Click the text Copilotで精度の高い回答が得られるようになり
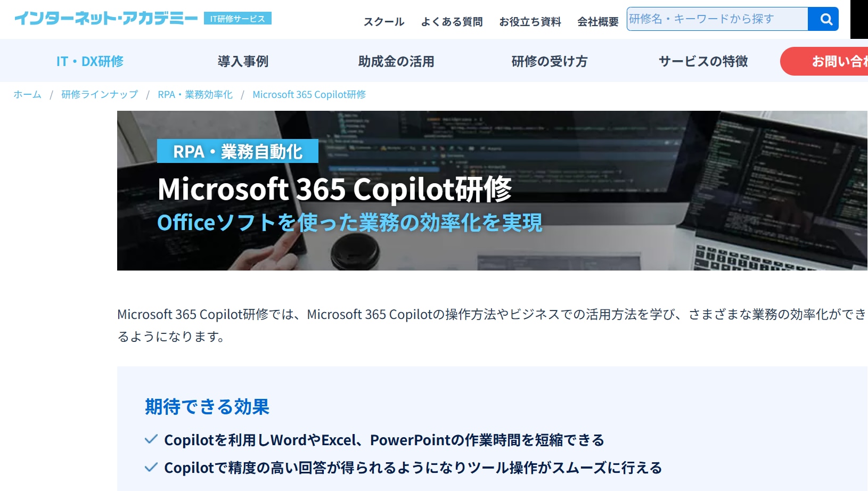The width and height of the screenshot is (868, 491). click(x=316, y=468)
